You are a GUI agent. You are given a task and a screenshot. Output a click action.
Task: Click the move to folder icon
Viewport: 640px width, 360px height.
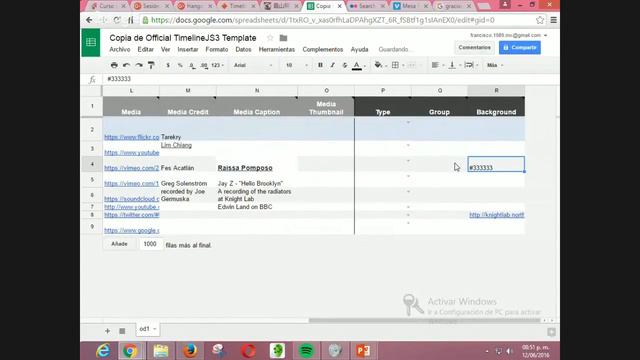pyautogui.click(x=283, y=38)
